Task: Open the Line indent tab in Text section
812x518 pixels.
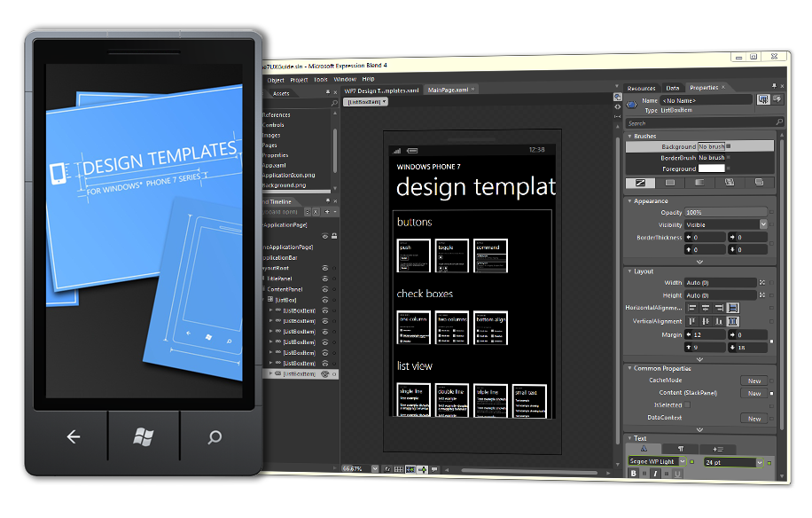Action: click(x=717, y=449)
